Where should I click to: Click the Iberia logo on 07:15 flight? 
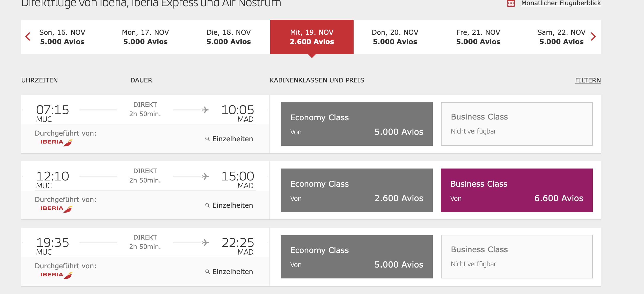pos(56,142)
